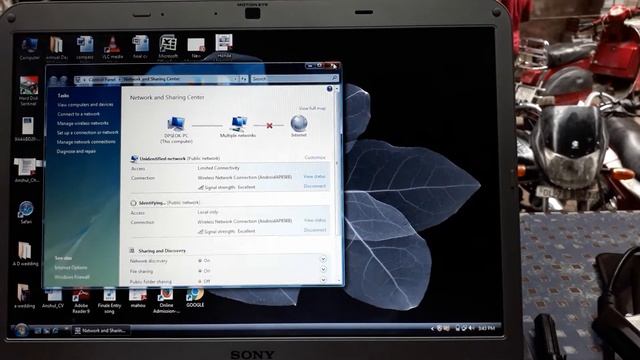Click Customize for Unidentified network
This screenshot has width=640, height=360.
pos(315,158)
